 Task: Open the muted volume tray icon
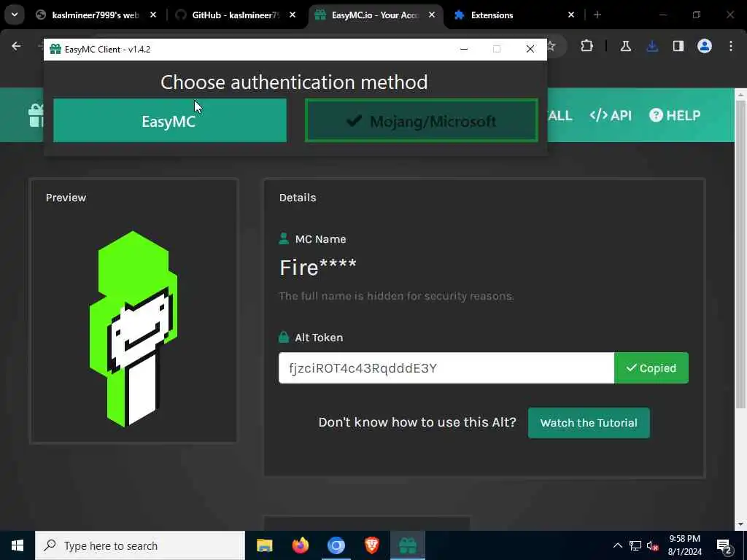click(x=653, y=545)
